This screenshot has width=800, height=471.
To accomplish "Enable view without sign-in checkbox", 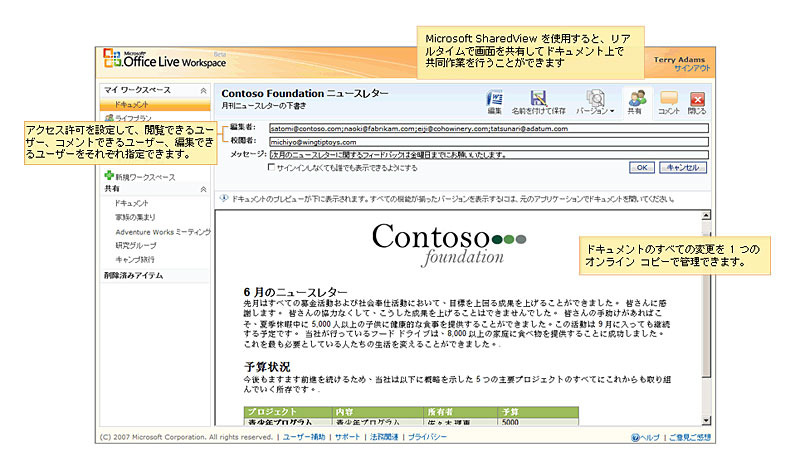I will [271, 167].
